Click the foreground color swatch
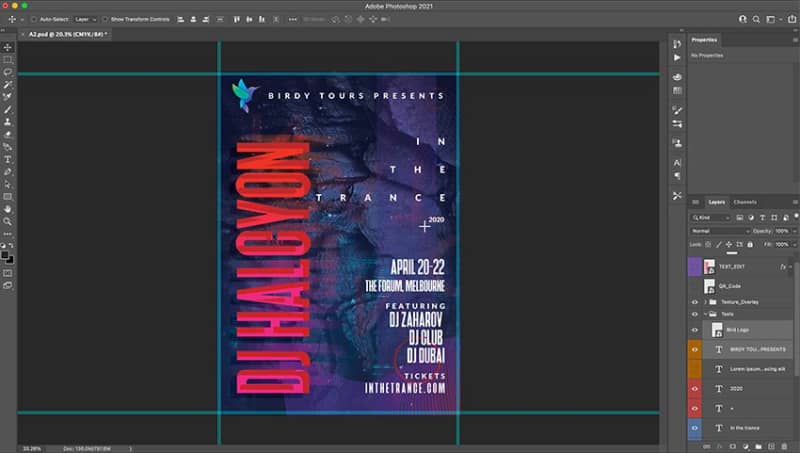Screen dimensions: 800x453 click(x=5, y=256)
